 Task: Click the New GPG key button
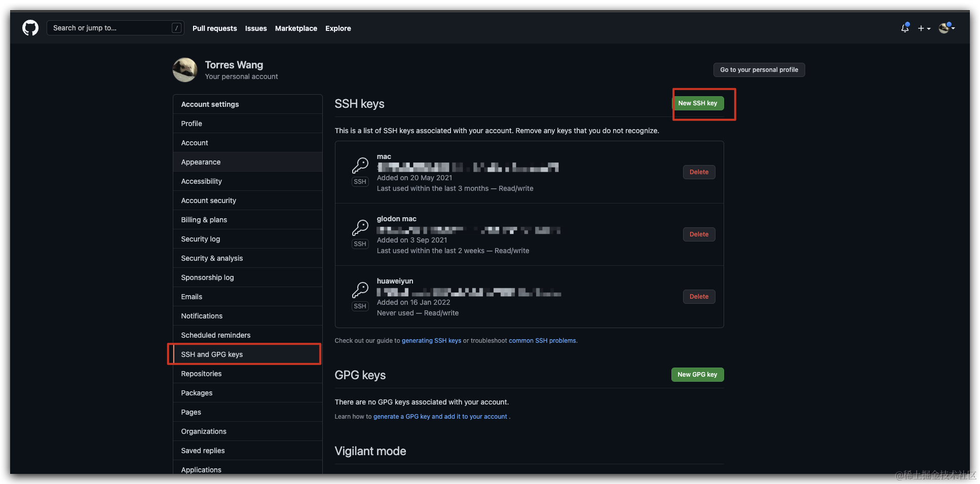697,375
